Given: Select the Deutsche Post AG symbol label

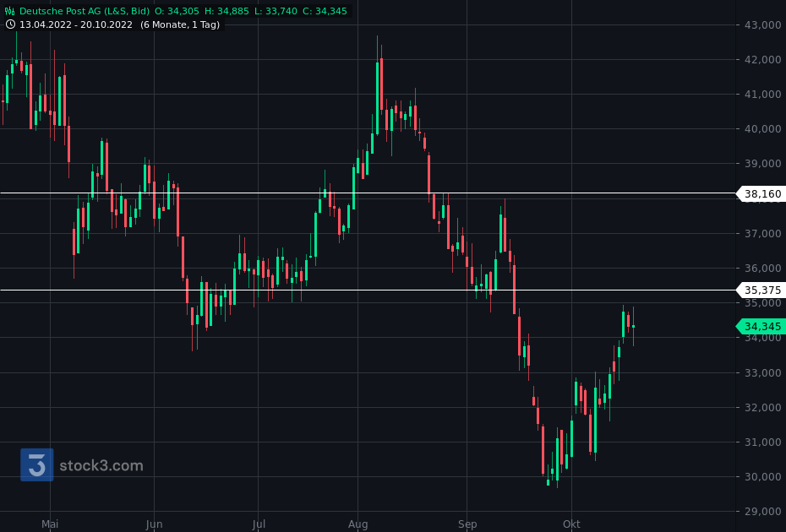Looking at the screenshot, I should (x=59, y=11).
